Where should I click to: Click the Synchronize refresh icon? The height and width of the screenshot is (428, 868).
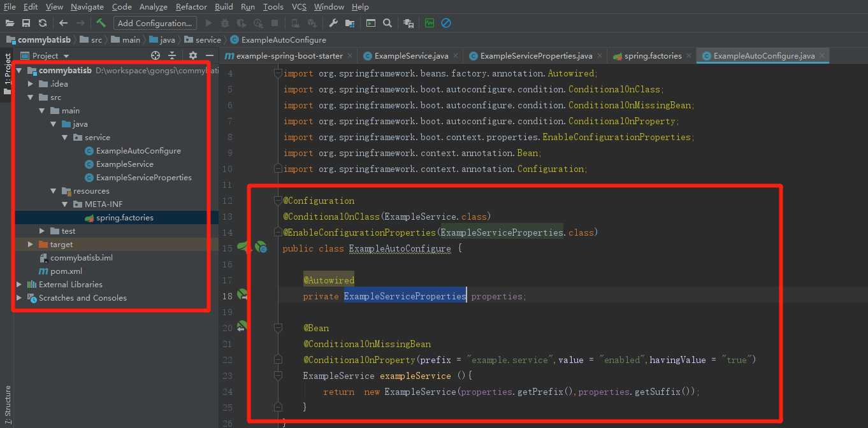pyautogui.click(x=43, y=23)
